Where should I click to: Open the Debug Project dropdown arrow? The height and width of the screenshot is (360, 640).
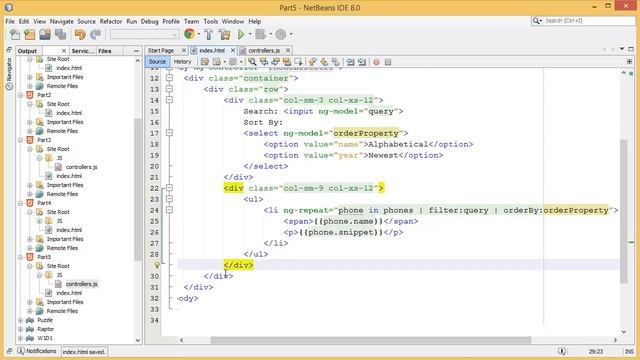click(270, 35)
